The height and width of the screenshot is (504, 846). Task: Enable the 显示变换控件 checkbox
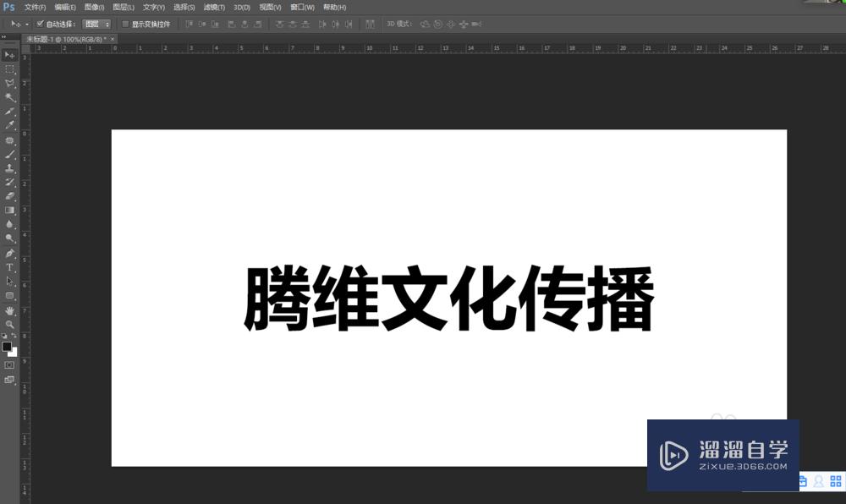point(126,24)
